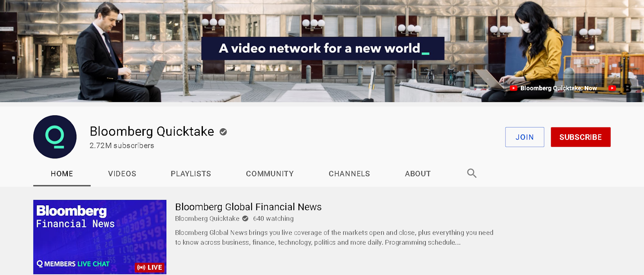Switch to the HOME tab
This screenshot has width=644, height=275.
point(62,174)
